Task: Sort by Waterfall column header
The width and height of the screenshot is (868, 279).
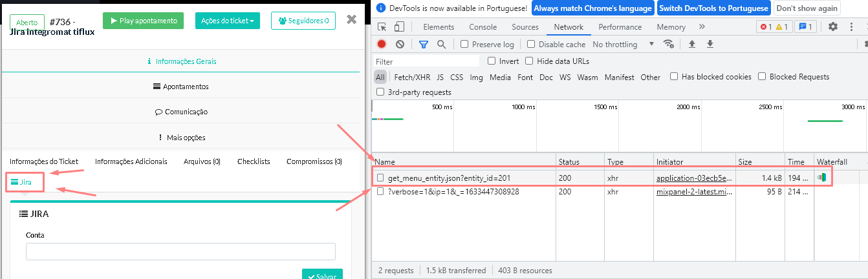Action: tap(841, 161)
